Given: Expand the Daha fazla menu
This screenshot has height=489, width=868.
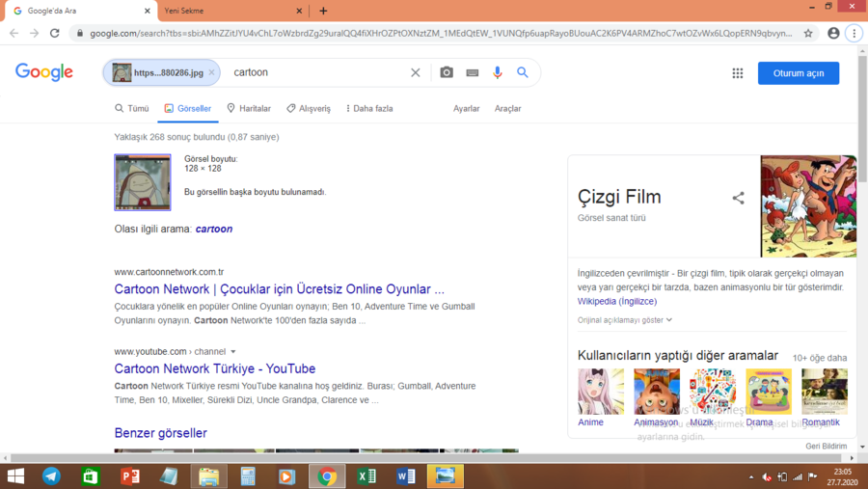Looking at the screenshot, I should (369, 109).
